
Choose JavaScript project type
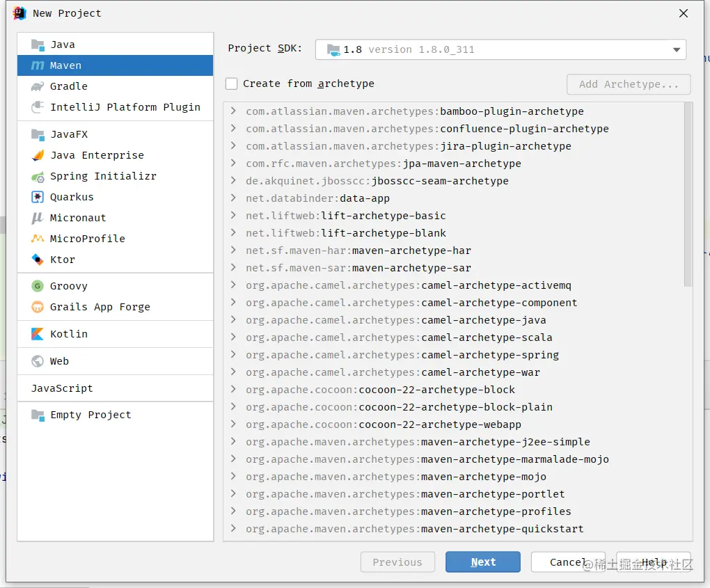pos(115,388)
